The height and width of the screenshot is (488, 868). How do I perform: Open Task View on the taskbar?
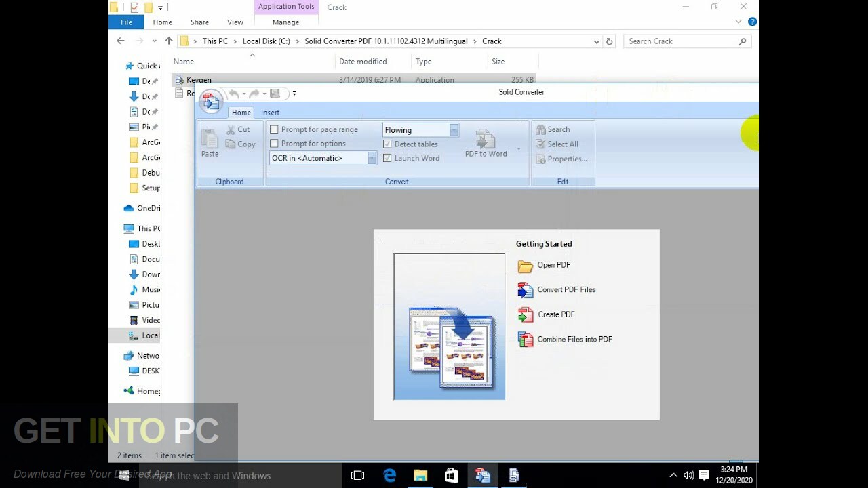click(358, 475)
